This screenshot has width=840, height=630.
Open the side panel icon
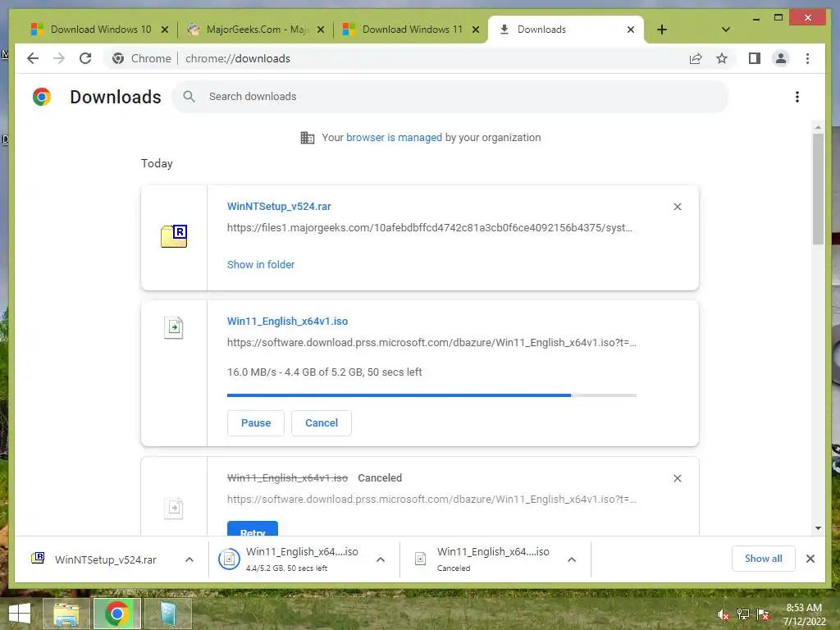tap(755, 58)
